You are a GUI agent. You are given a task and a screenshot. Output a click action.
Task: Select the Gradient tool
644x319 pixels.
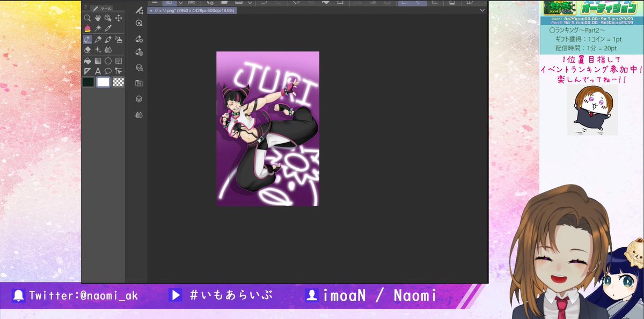(x=98, y=61)
